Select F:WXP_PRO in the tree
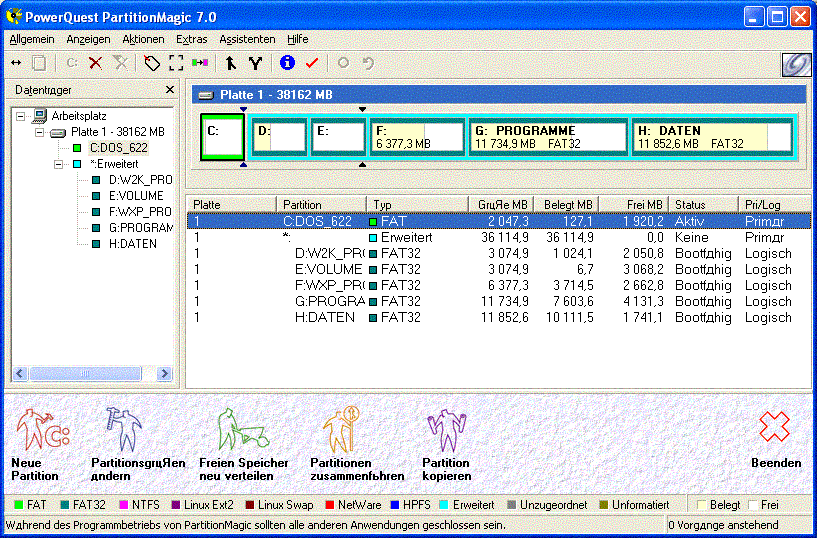Screen dimensions: 817x538 coord(140,212)
